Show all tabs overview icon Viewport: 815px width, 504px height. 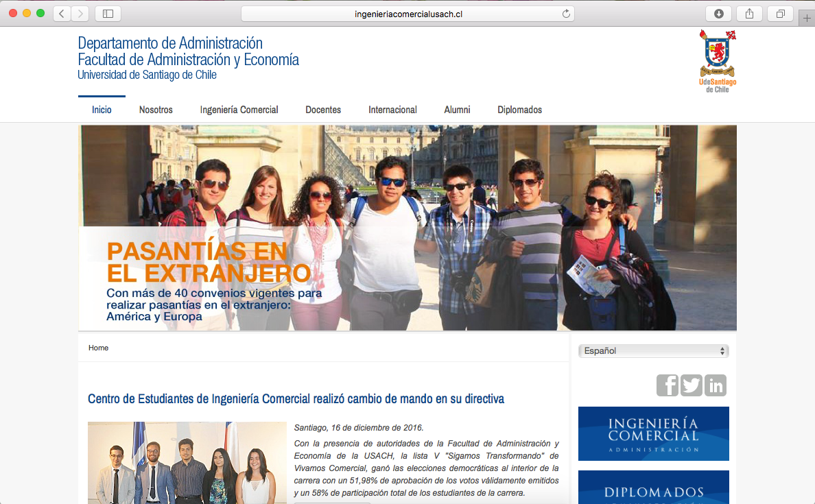(780, 14)
